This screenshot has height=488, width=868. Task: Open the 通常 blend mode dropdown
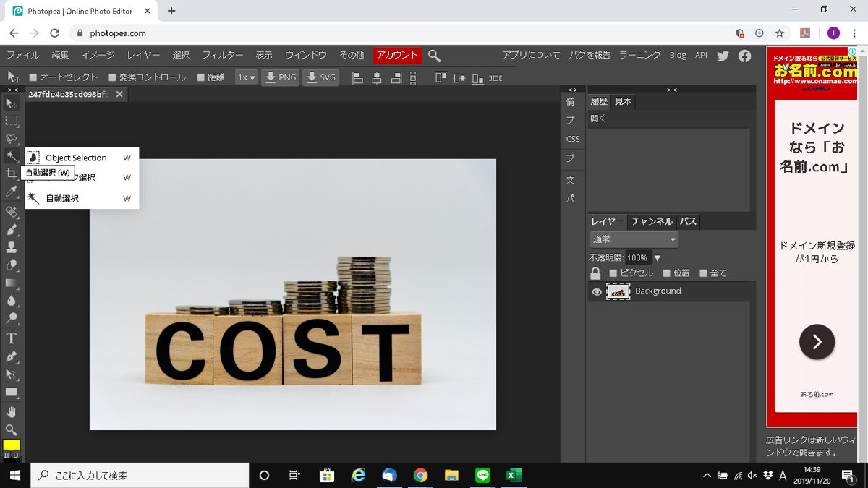point(634,239)
